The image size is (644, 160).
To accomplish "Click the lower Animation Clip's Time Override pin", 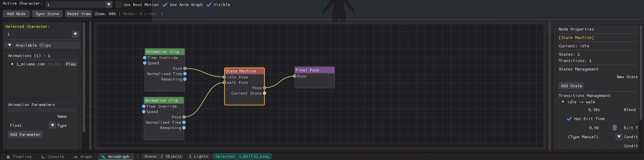I will [x=144, y=106].
